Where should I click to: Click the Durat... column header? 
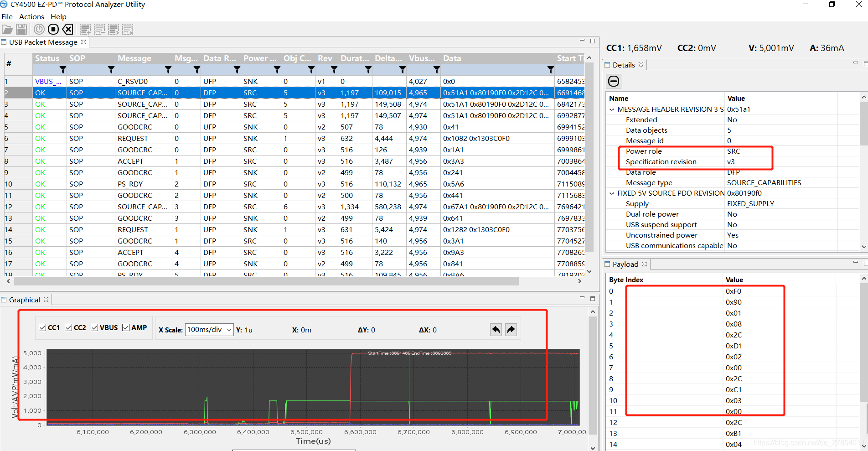pos(355,58)
